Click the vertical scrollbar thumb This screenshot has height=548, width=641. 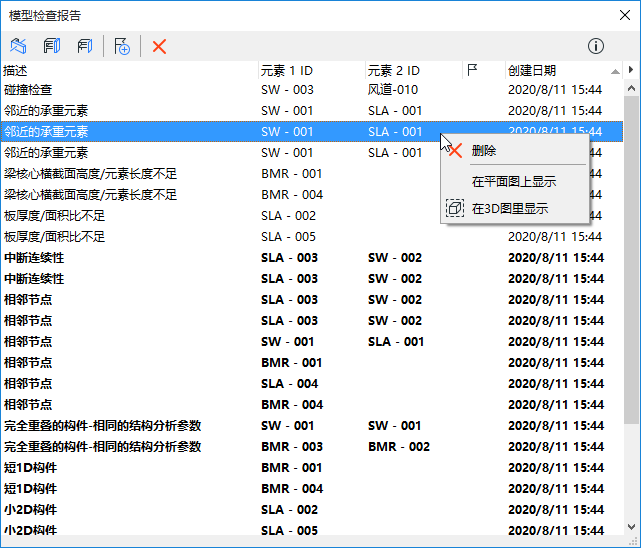click(631, 260)
